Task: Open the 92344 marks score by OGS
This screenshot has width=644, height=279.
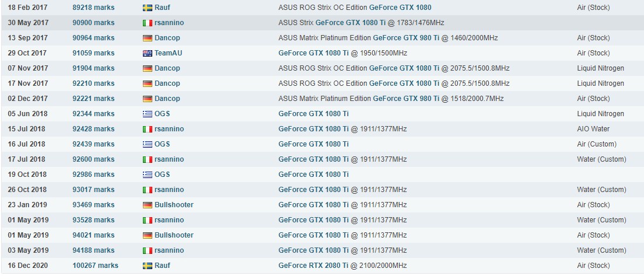Action: [x=94, y=114]
